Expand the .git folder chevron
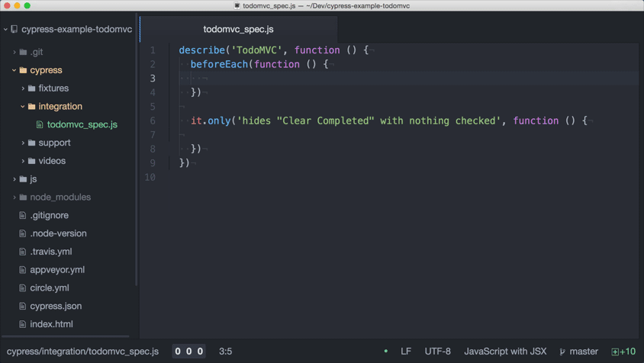Viewport: 644px width, 363px height. pyautogui.click(x=14, y=52)
